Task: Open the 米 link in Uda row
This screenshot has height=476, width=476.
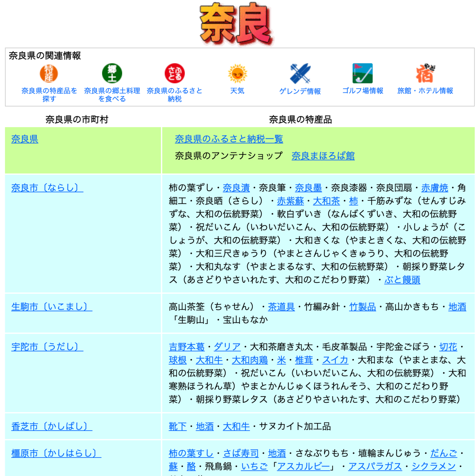Action: click(281, 360)
